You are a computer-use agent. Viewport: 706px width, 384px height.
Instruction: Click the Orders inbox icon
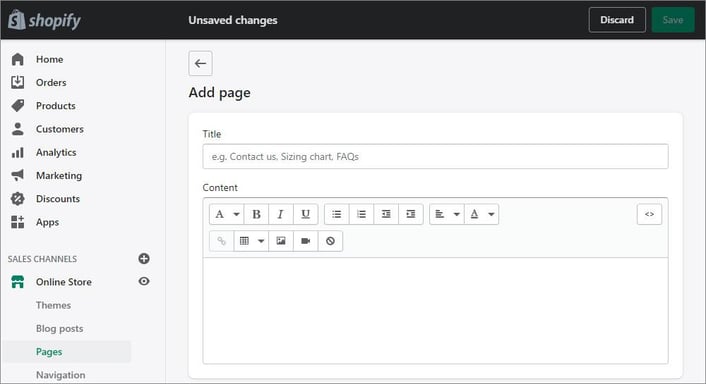pyautogui.click(x=18, y=82)
